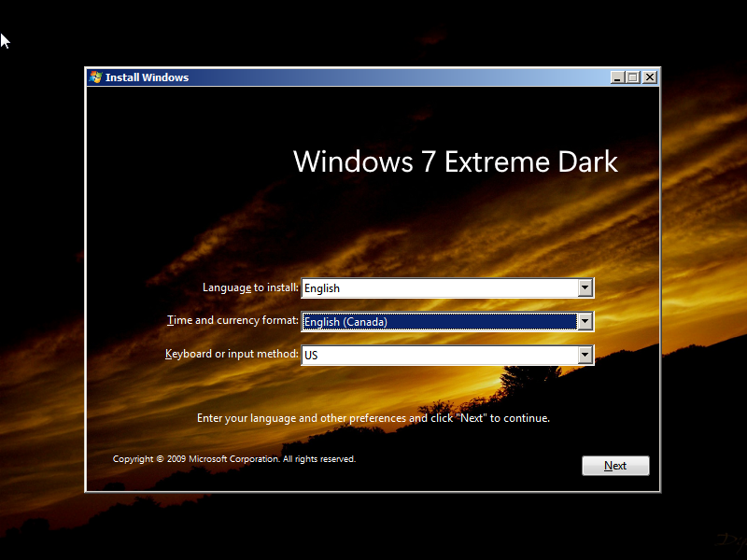The width and height of the screenshot is (747, 560).
Task: Click the Keyboard or input method label
Action: click(232, 354)
